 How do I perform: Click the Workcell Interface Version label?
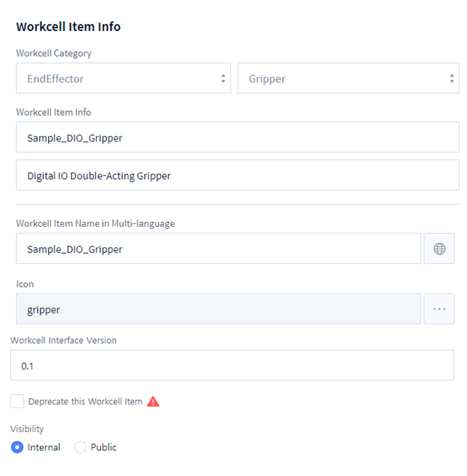(63, 340)
